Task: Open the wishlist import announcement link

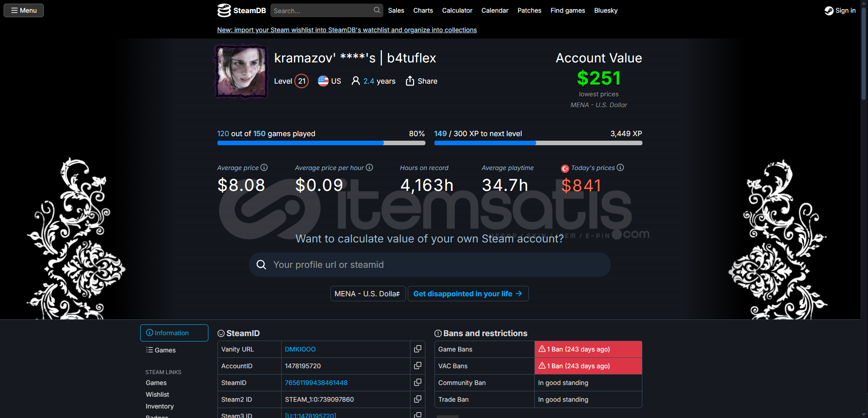Action: point(347,30)
